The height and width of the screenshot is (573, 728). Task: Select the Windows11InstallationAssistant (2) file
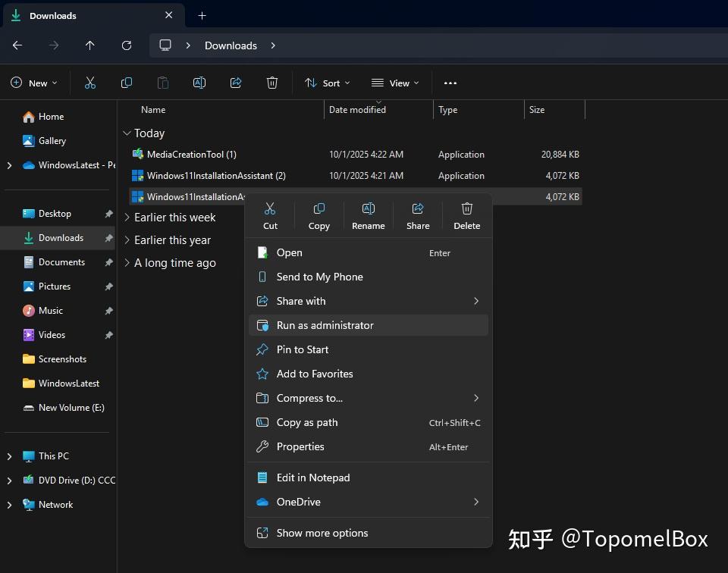[355, 175]
